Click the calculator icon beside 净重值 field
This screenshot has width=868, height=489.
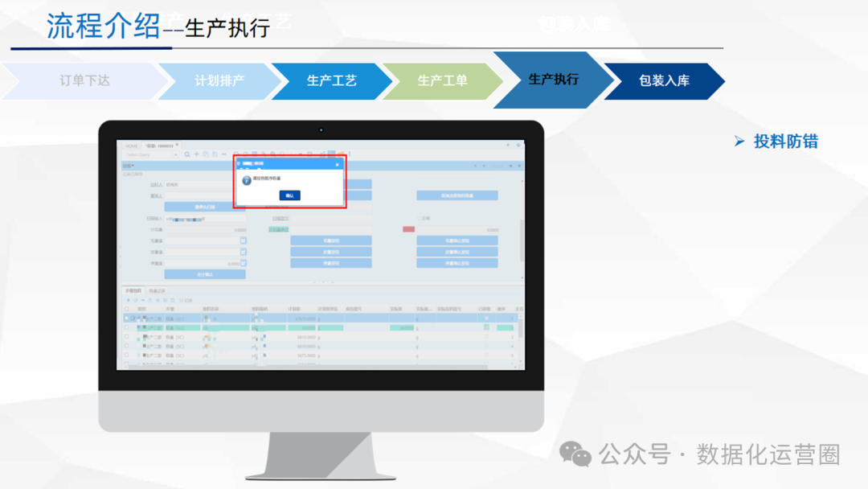[x=243, y=263]
